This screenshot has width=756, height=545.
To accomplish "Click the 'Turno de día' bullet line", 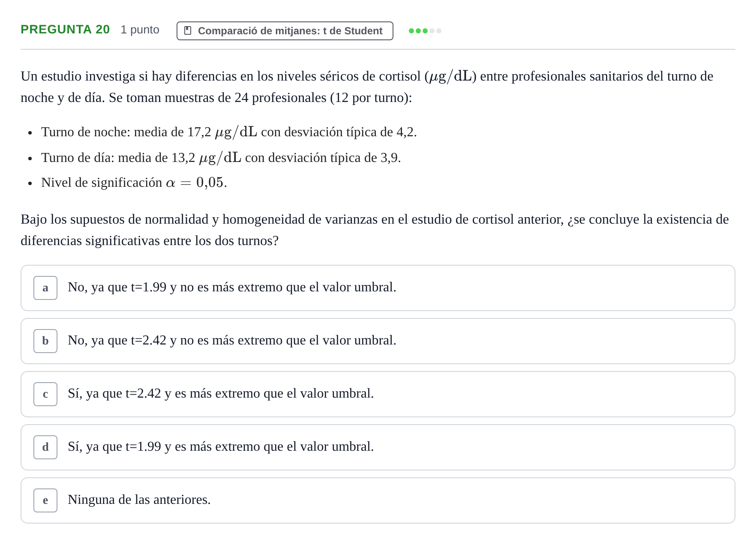I will [x=221, y=158].
